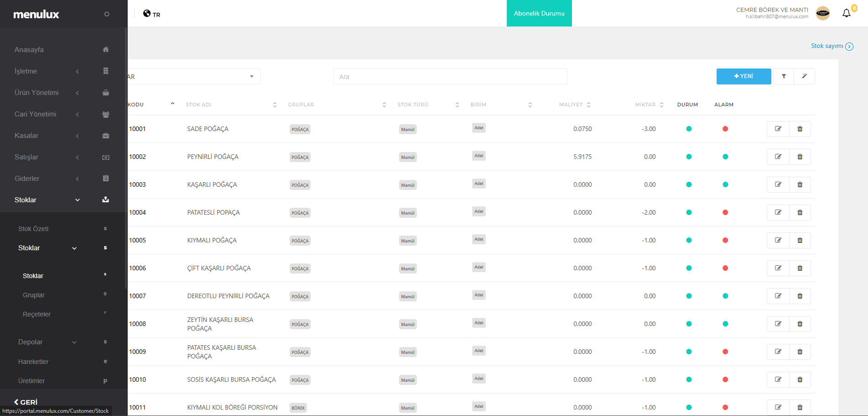The image size is (868, 416).
Task: Delete the SOSİS KAŞARLI BURSA POĞAÇA row
Action: [x=800, y=379]
